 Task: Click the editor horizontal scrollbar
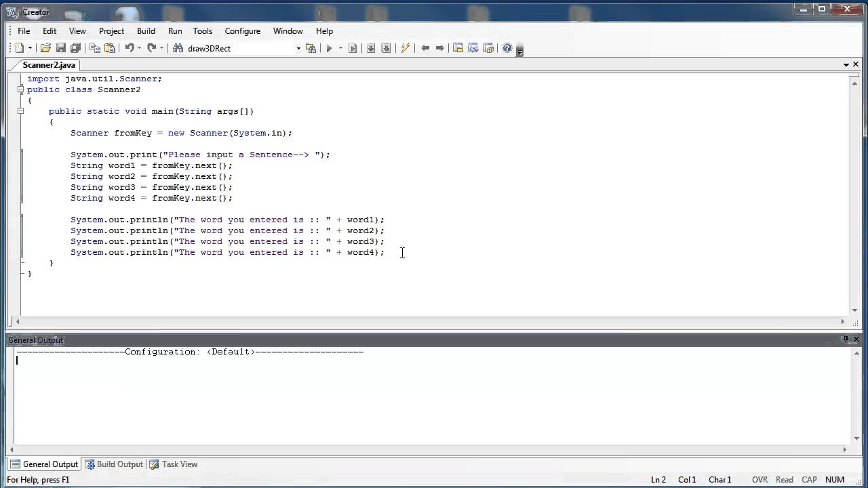pos(431,322)
